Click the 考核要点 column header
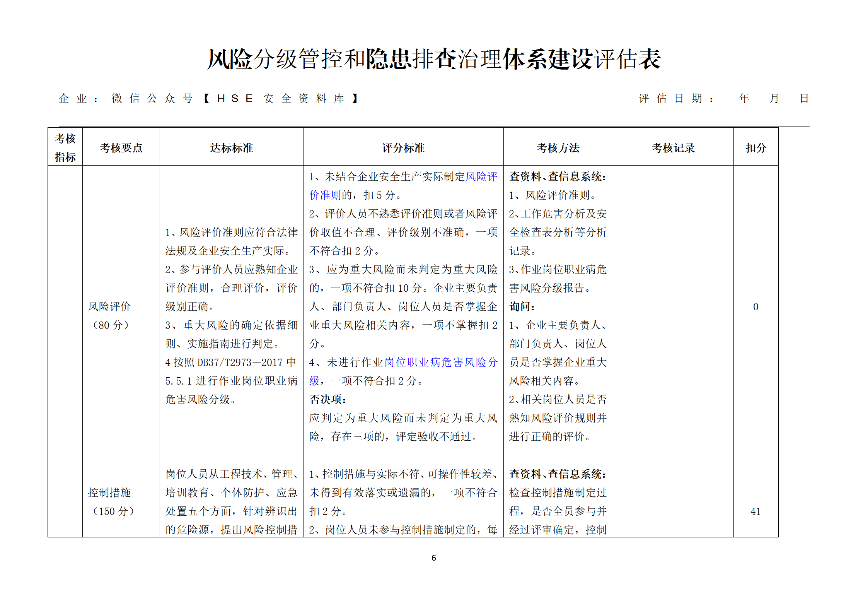 (121, 148)
